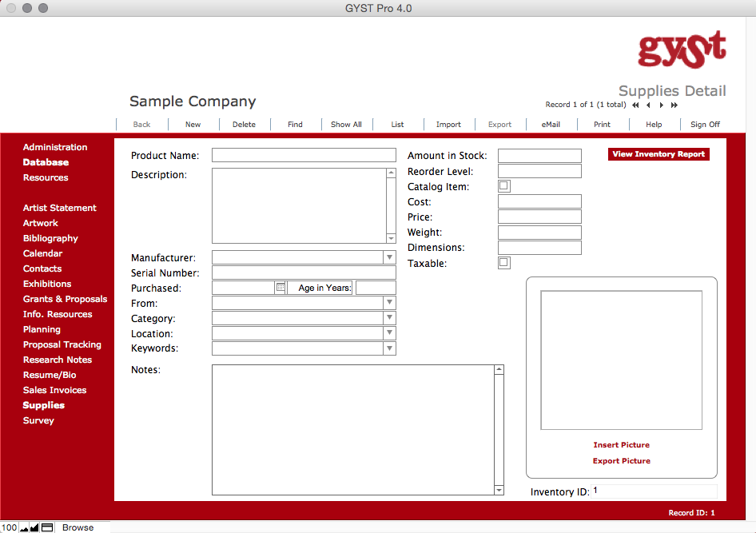Viewport: 756px width, 533px height.
Task: Click New to create a record
Action: click(193, 125)
